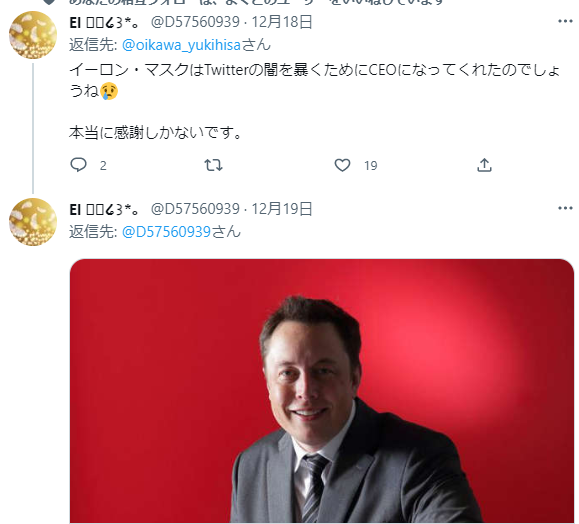The height and width of the screenshot is (524, 579).
Task: Open the first tweet's gold profile avatar
Action: click(x=33, y=35)
